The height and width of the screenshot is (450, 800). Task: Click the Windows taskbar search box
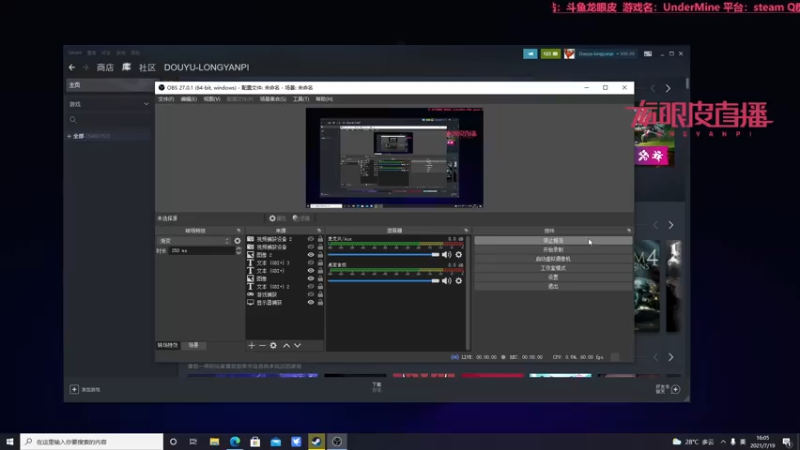pos(92,441)
